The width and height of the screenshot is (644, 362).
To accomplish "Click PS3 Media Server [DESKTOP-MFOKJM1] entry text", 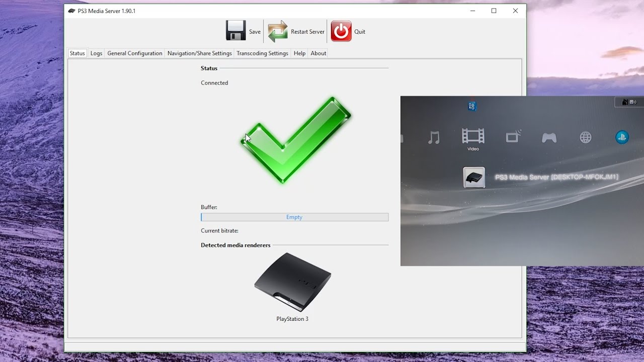I will [556, 177].
